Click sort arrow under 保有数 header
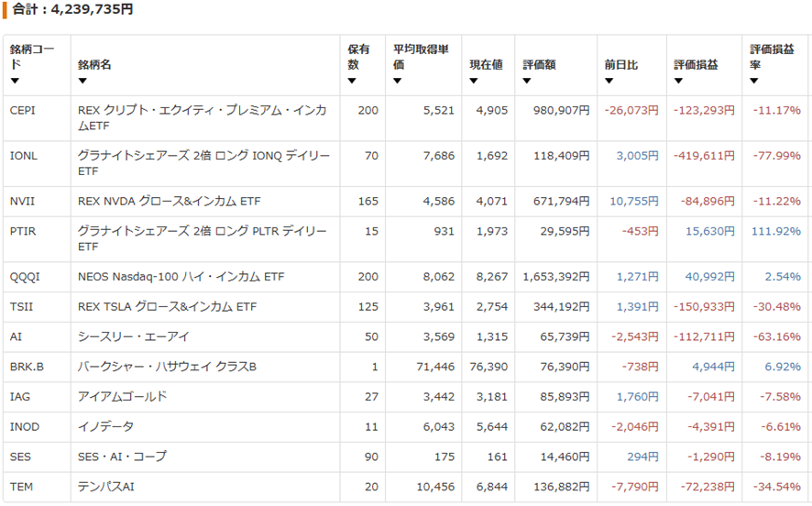The width and height of the screenshot is (812, 506). tap(352, 81)
